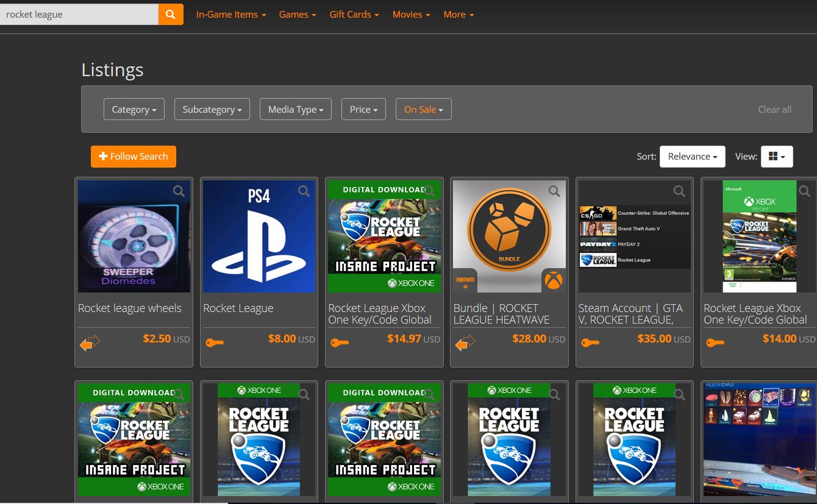
Task: Click key icon beside $35.00 price
Action: (590, 343)
